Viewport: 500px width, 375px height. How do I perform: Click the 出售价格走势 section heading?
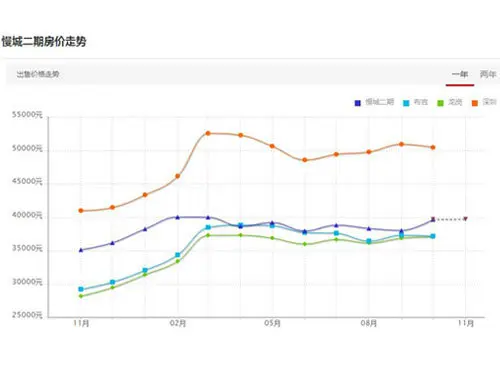point(38,74)
